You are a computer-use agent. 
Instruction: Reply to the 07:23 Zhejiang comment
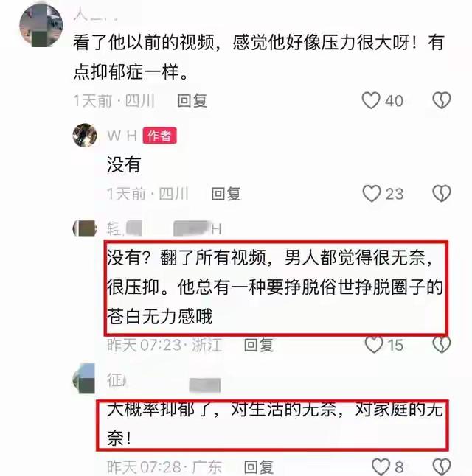[x=259, y=345]
